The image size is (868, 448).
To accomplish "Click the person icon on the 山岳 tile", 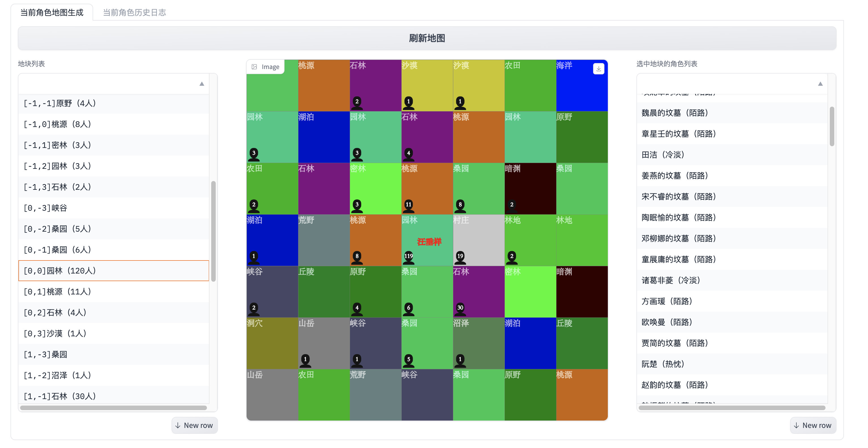I will 305,361.
